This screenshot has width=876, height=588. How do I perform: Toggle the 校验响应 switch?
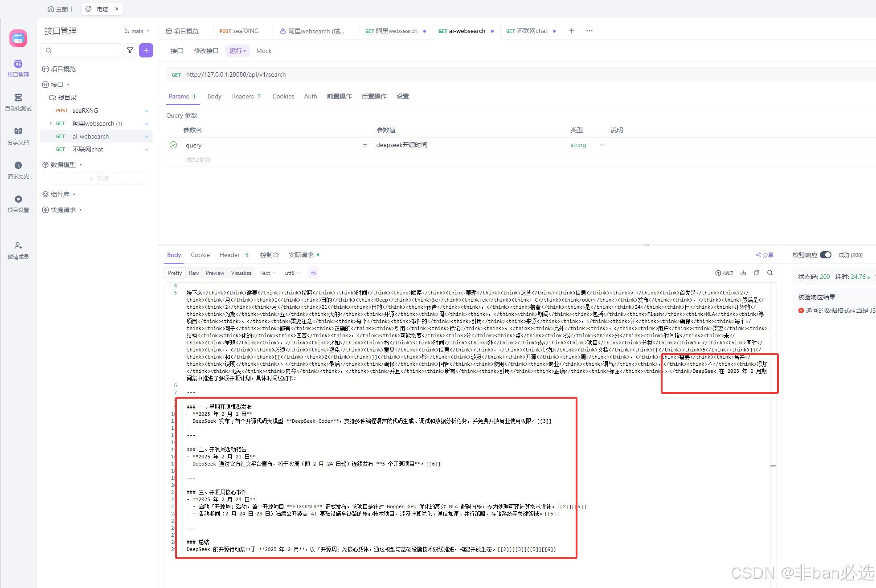[x=825, y=255]
